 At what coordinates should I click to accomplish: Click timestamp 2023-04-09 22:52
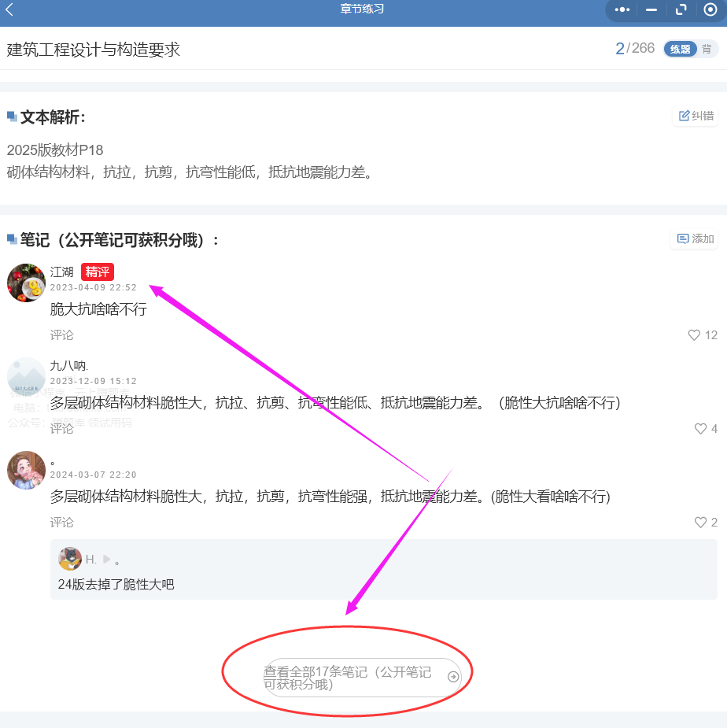point(94,287)
